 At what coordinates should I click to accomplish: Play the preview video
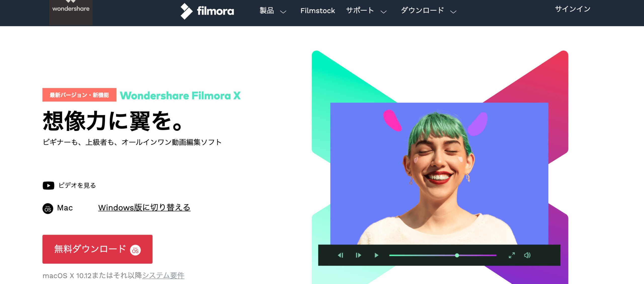coord(376,255)
